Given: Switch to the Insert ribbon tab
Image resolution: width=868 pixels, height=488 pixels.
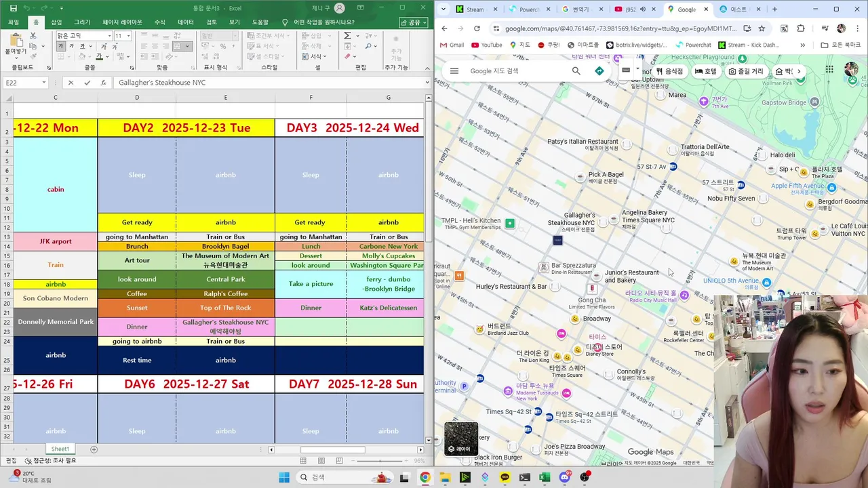Looking at the screenshot, I should coord(56,22).
